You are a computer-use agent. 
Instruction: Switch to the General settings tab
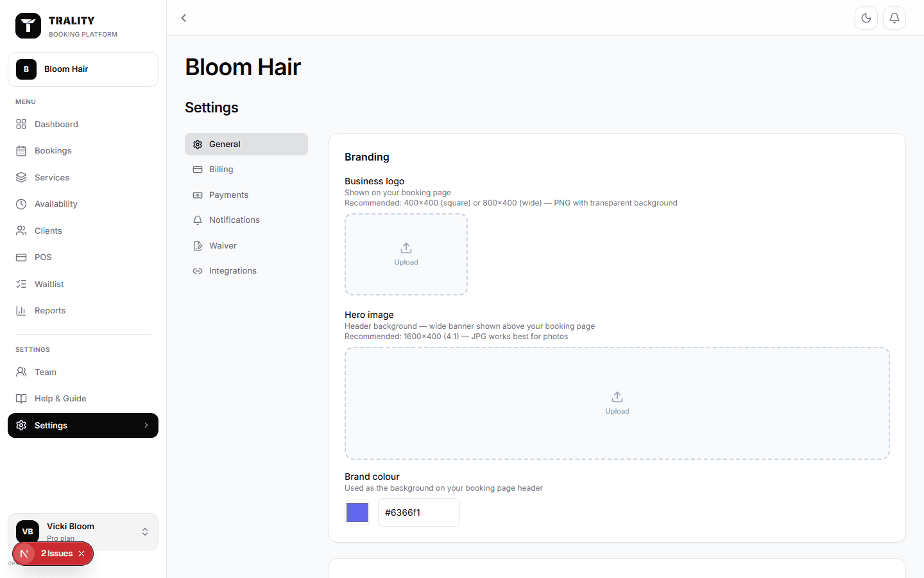[x=246, y=144]
